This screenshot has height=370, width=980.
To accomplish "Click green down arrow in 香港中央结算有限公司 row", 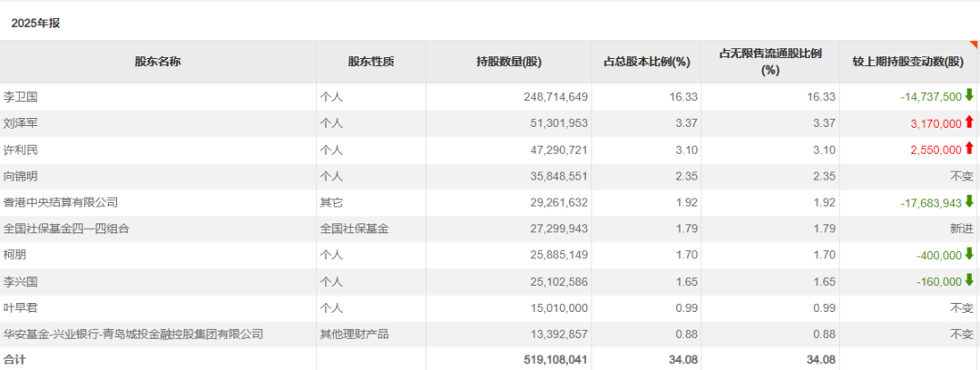I will (x=969, y=202).
